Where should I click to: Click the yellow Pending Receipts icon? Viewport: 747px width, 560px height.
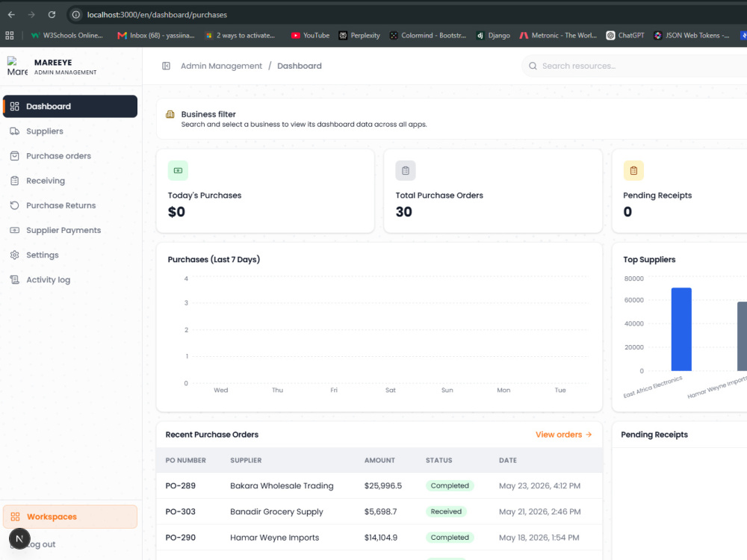(x=633, y=170)
